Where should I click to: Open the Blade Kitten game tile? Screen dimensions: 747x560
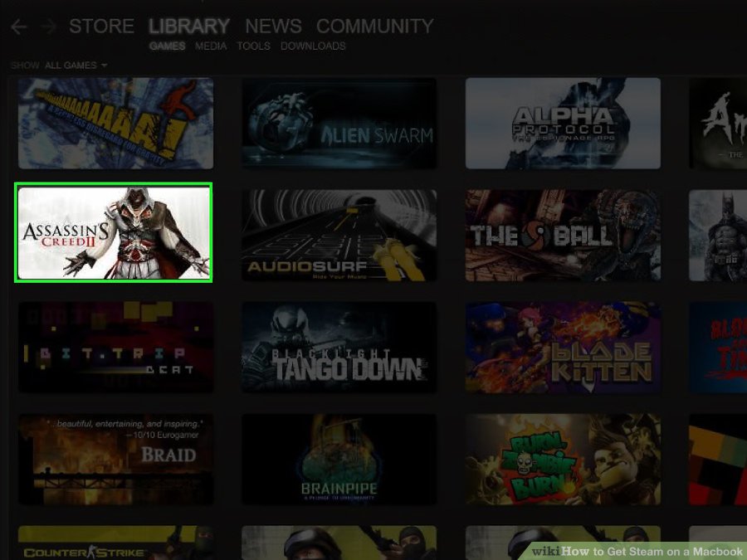click(x=563, y=347)
